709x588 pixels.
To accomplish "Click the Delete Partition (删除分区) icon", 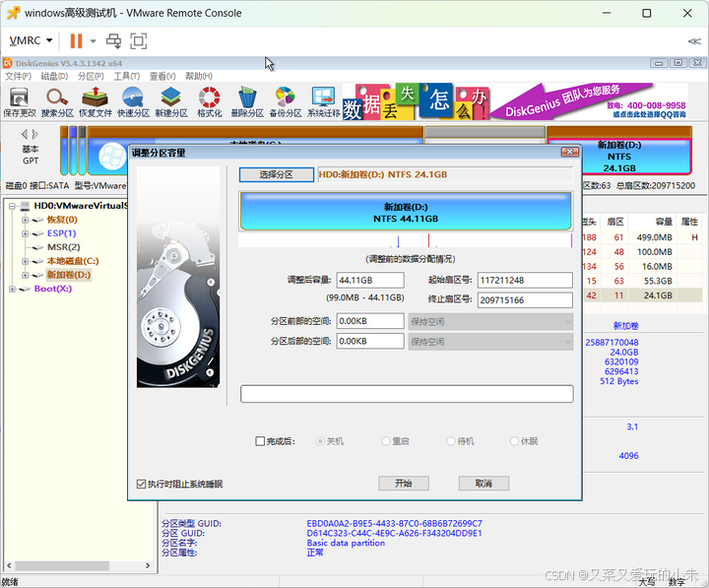I will coord(247,101).
